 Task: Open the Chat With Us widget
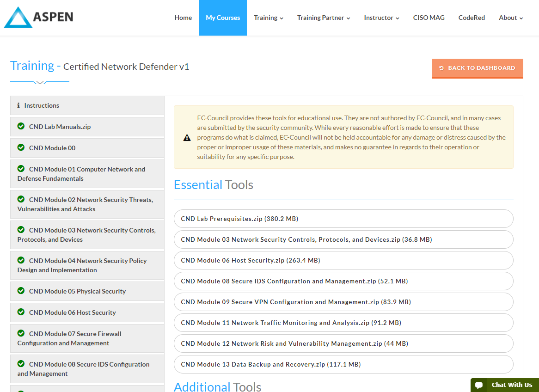pyautogui.click(x=505, y=385)
